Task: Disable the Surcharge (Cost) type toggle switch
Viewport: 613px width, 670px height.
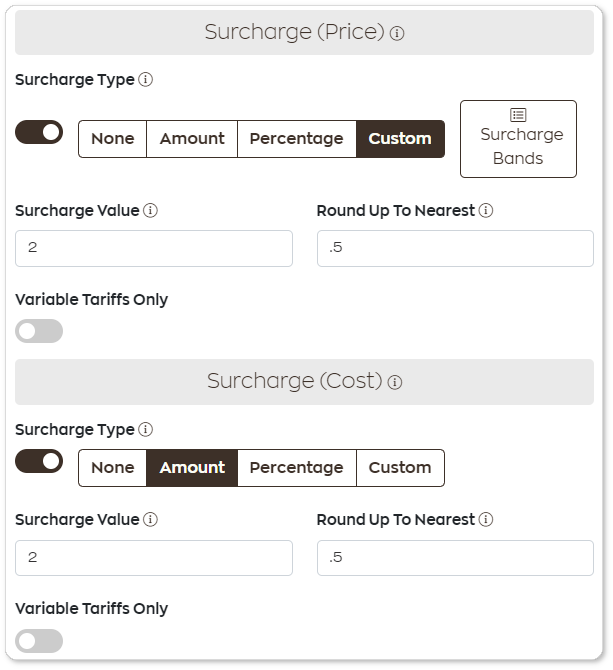Action: pyautogui.click(x=39, y=461)
